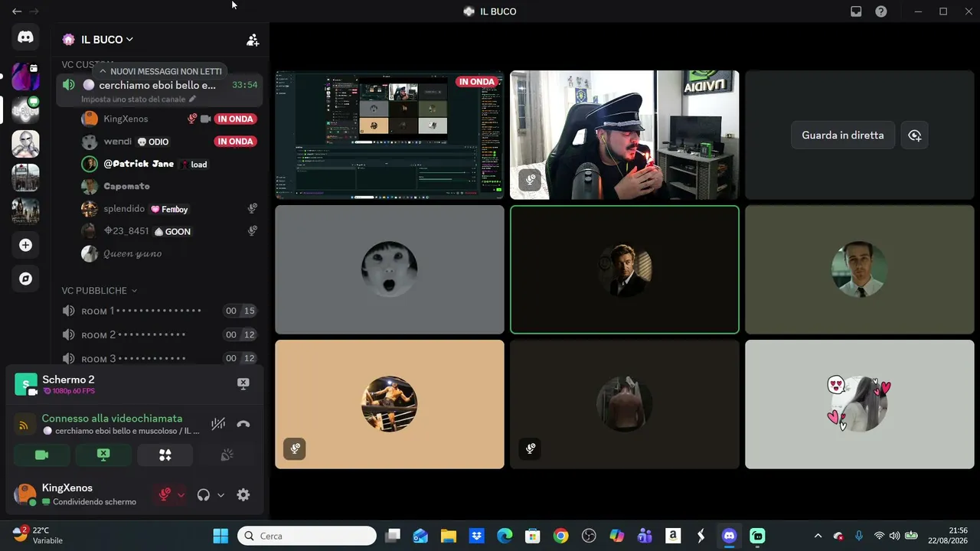Toggle deafen with the headphones icon

click(x=203, y=495)
